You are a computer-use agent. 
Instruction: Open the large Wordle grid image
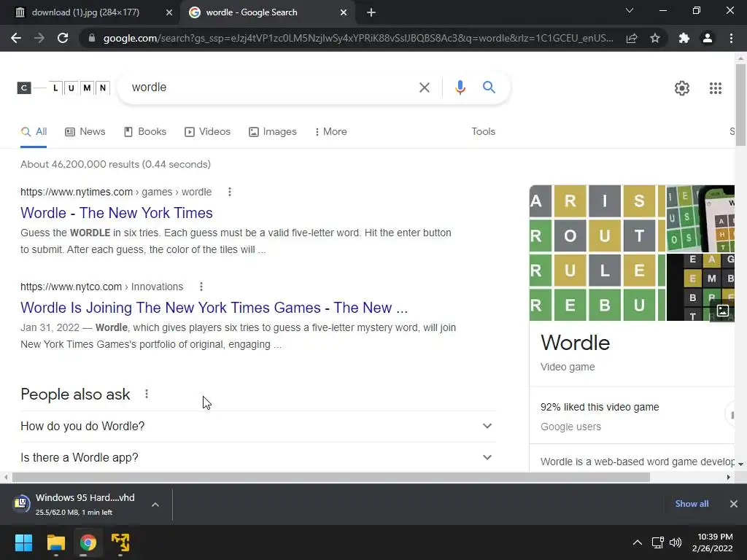pos(597,253)
